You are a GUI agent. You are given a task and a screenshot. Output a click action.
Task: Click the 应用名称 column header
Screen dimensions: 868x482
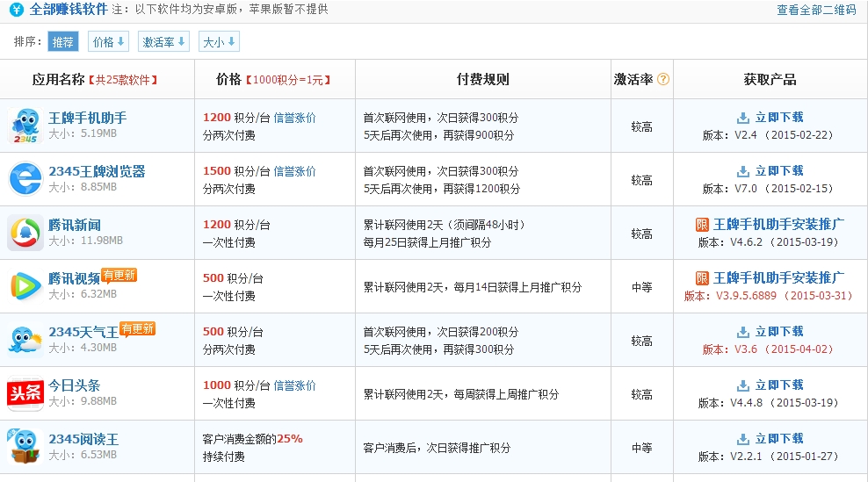(x=58, y=80)
